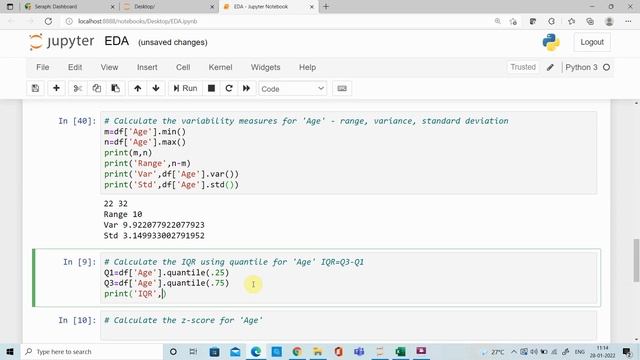
Task: Click the 'Std 3.149933002791952' output
Action: 154,236
